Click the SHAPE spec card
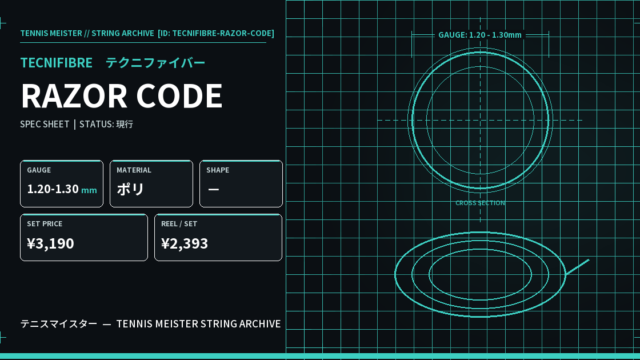The height and width of the screenshot is (360, 640). point(241,184)
